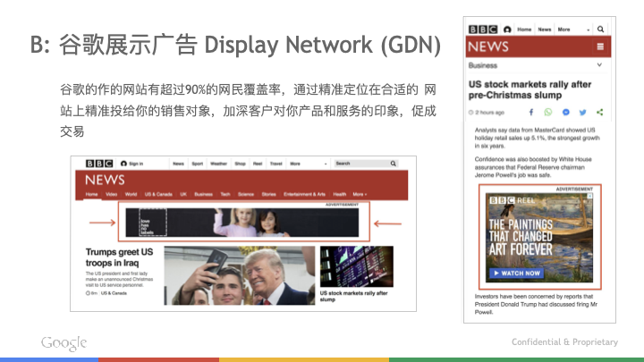Open the Tech tab in red navigation
This screenshot has width=644, height=362.
(225, 194)
